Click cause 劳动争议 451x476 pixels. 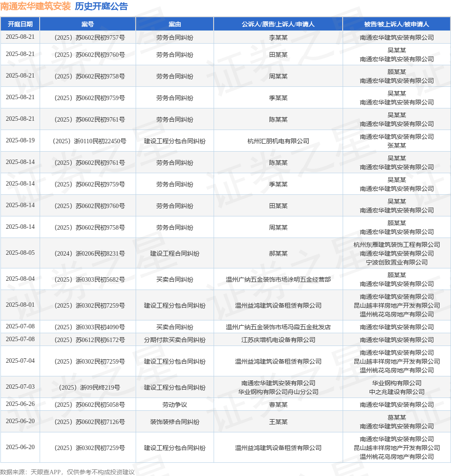point(175,405)
